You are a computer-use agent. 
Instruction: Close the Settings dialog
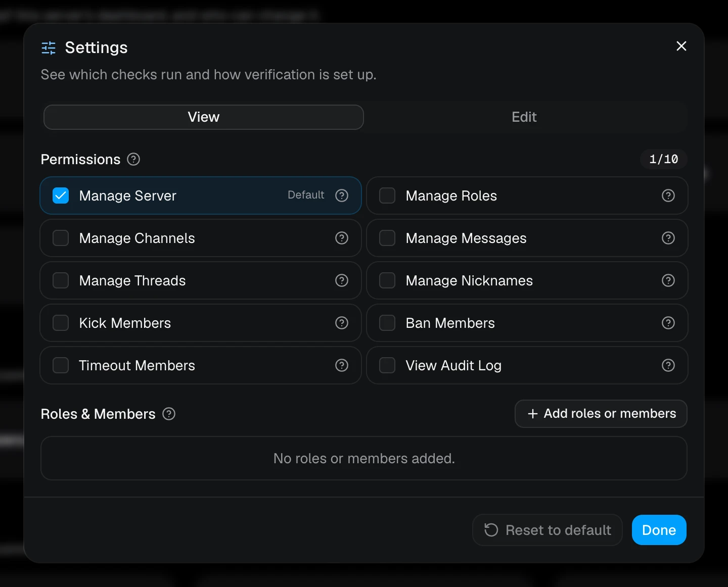681,46
